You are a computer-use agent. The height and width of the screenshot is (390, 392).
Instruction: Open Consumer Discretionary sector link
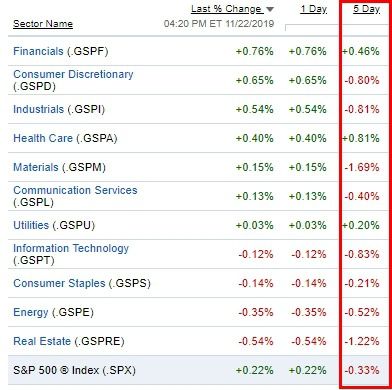(x=73, y=74)
